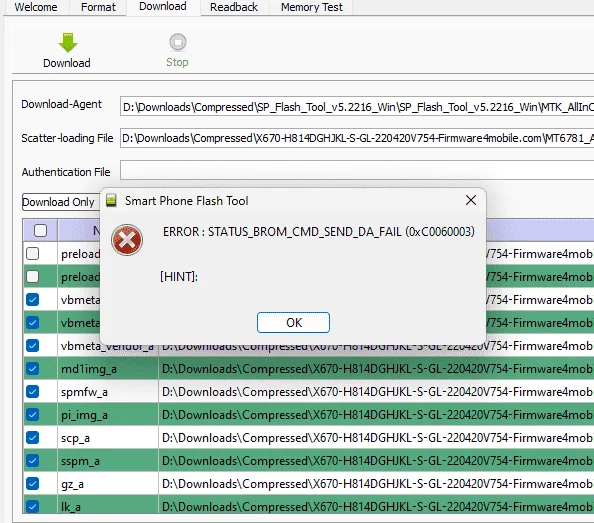This screenshot has width=594, height=523.
Task: Click the Download-Agent label
Action: point(61,104)
